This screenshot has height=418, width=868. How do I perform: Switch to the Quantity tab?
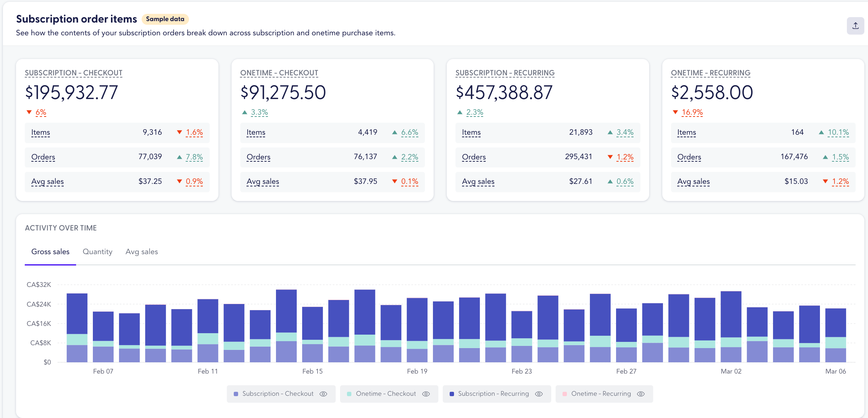click(x=97, y=252)
